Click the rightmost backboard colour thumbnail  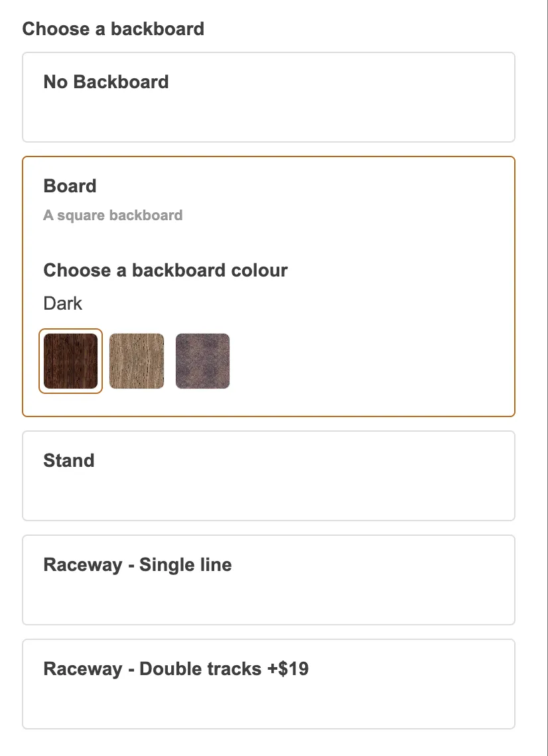pos(202,361)
